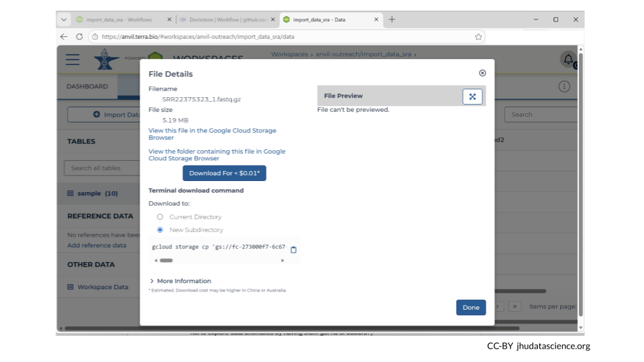Click the page bottom horizontal scrollbar

(x=292, y=328)
